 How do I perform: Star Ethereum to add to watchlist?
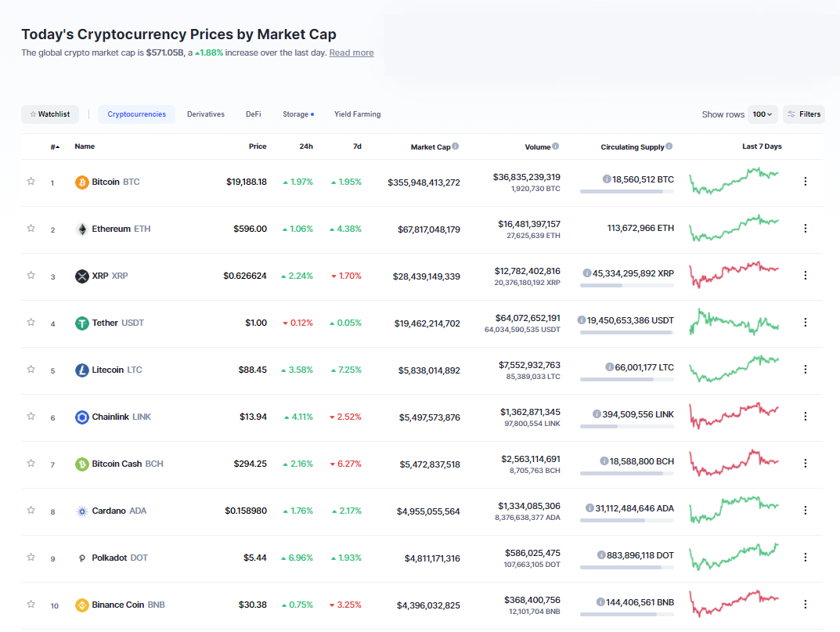tap(31, 229)
